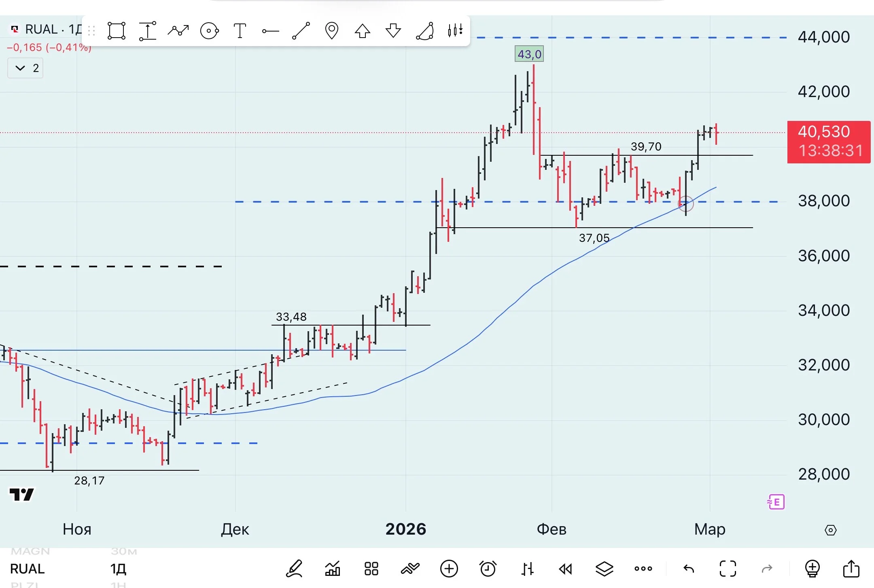Screen dimensions: 874x588
Task: Select the price range measure tool
Action: 148,31
